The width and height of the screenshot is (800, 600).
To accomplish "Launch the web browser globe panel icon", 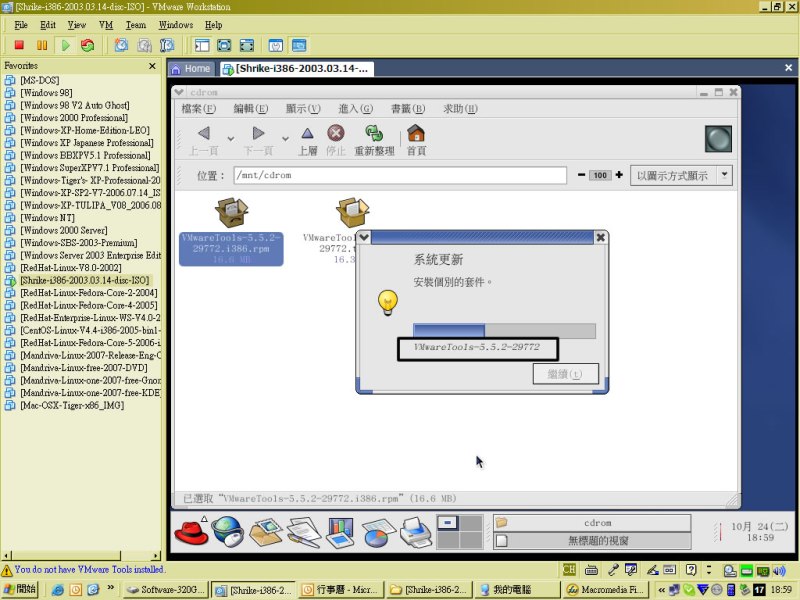I will 228,532.
